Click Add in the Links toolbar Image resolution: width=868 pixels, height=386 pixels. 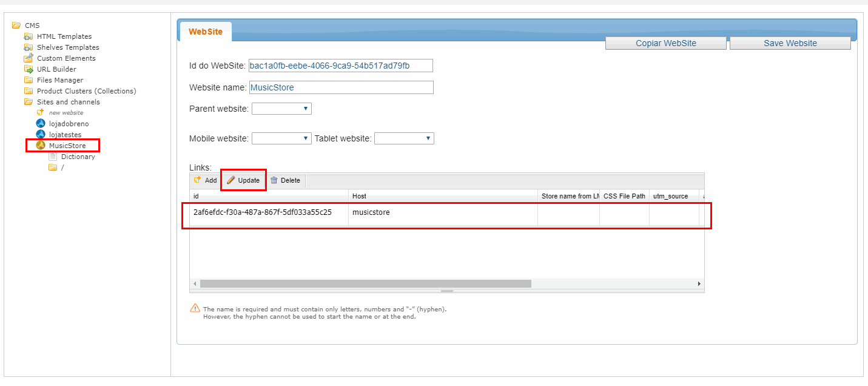(x=205, y=180)
